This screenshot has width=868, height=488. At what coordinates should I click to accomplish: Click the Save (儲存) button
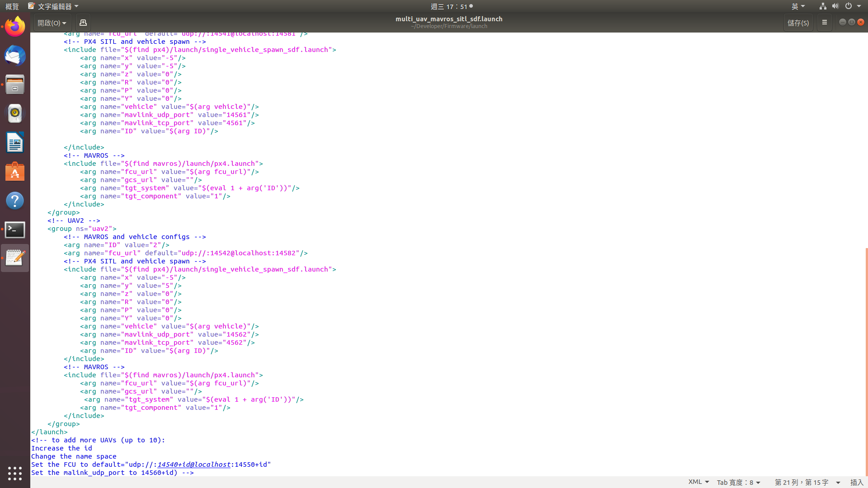(x=798, y=23)
